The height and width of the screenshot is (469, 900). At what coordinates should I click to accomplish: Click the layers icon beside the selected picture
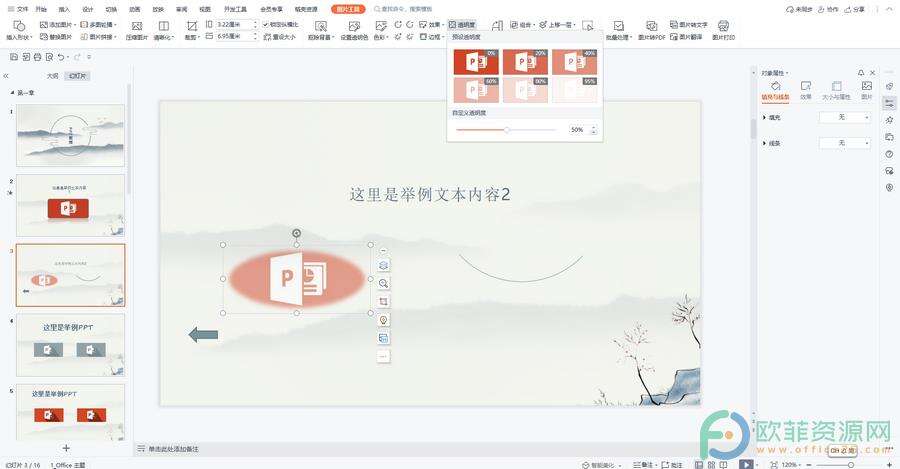(383, 266)
